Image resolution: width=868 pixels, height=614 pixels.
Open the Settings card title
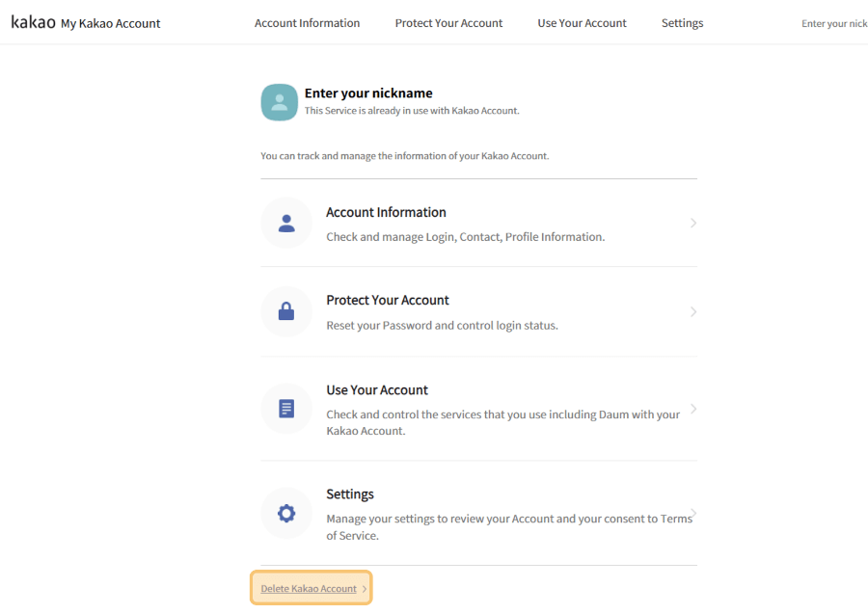click(350, 494)
